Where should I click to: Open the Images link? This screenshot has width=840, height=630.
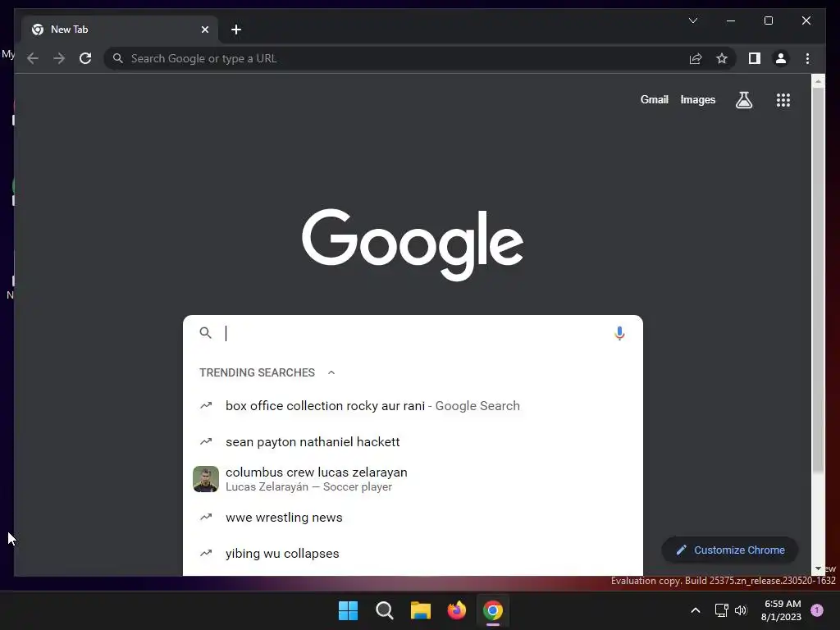point(697,99)
